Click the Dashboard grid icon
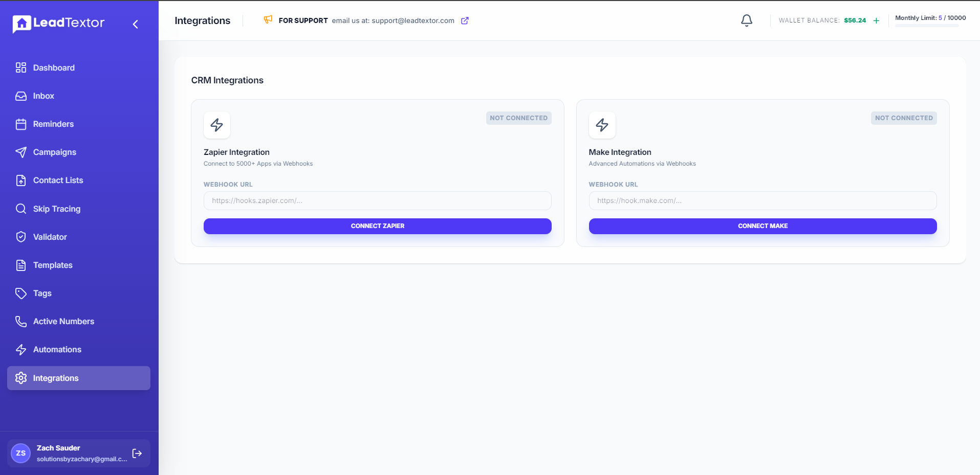This screenshot has height=475, width=980. [21, 67]
